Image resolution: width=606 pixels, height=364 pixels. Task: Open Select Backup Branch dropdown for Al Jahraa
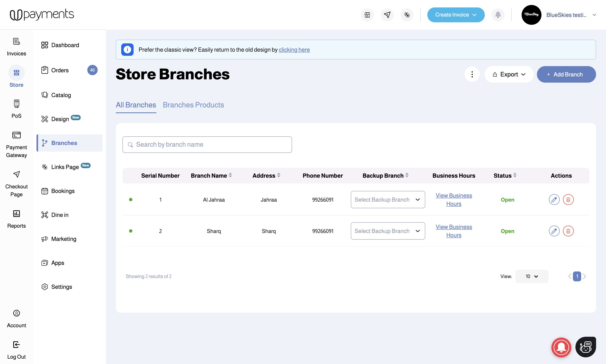(x=388, y=200)
